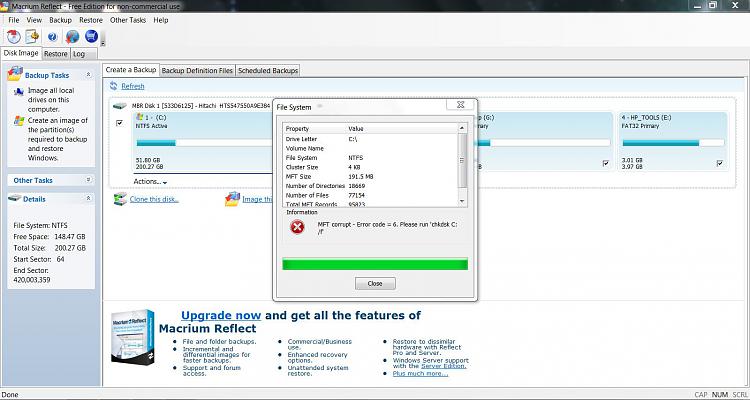Viewport: 750px width, 400px height.
Task: Click the backup definition file toolbar icon
Action: tap(33, 36)
